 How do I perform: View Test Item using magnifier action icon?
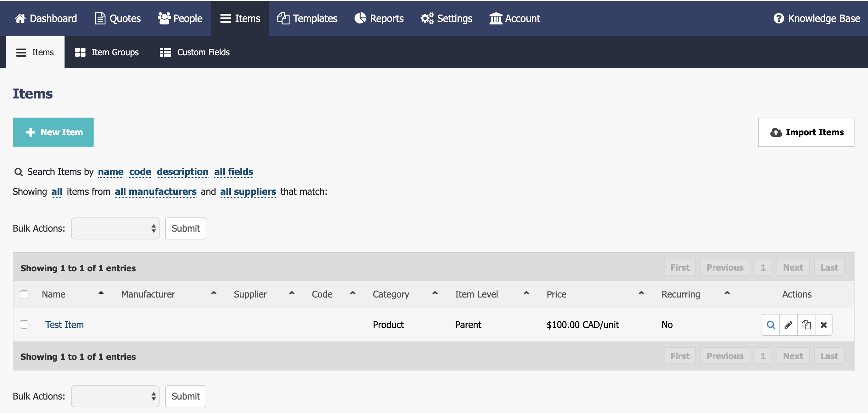(771, 325)
